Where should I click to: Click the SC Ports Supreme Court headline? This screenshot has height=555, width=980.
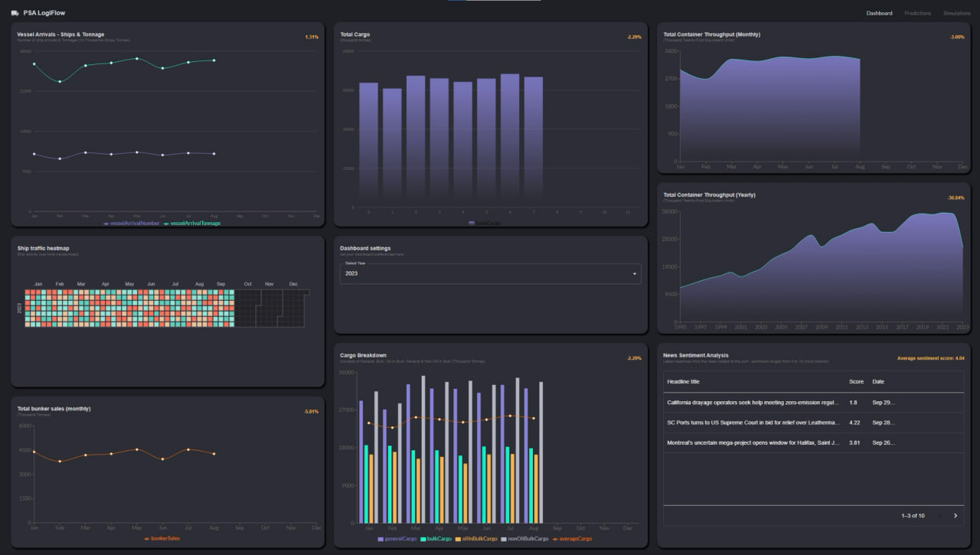[x=753, y=423]
